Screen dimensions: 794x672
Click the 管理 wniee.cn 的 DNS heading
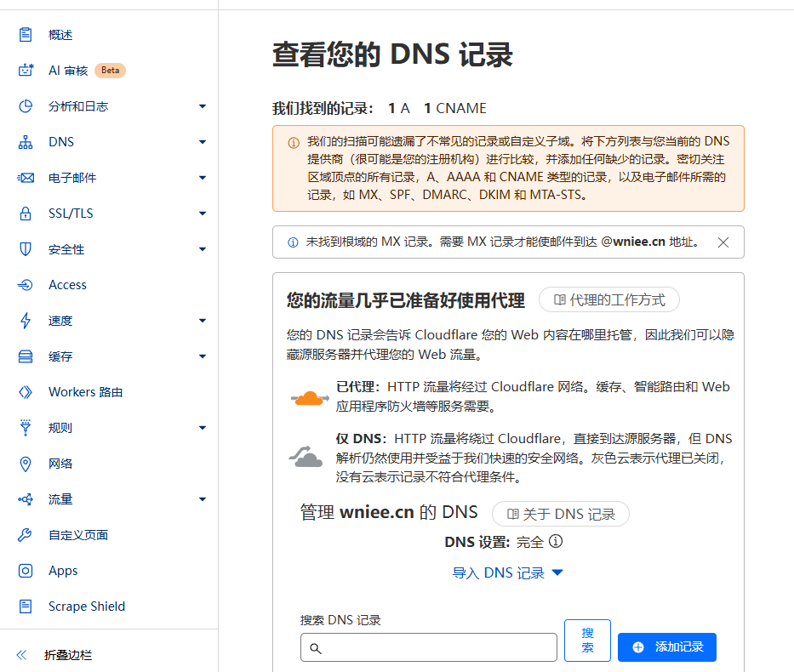pyautogui.click(x=388, y=512)
